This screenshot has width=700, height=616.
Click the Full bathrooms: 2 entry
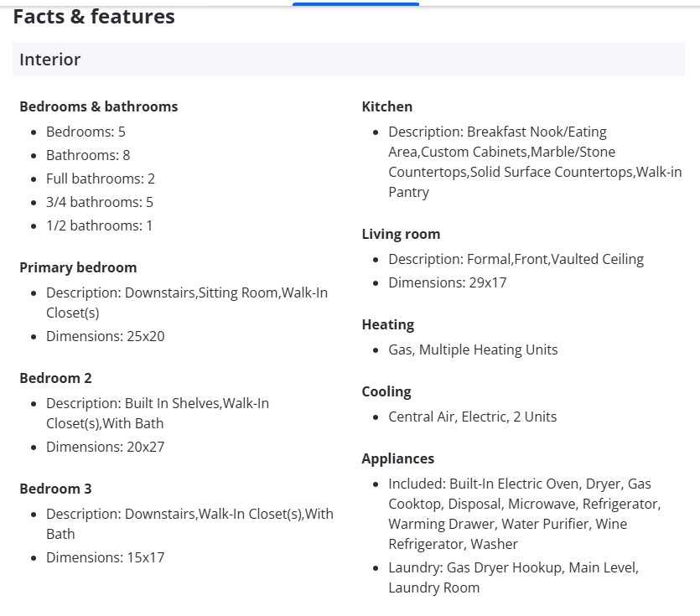[x=101, y=179]
